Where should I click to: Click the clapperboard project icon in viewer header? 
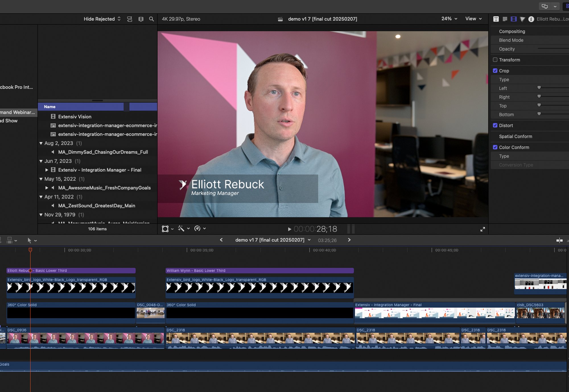click(x=280, y=19)
